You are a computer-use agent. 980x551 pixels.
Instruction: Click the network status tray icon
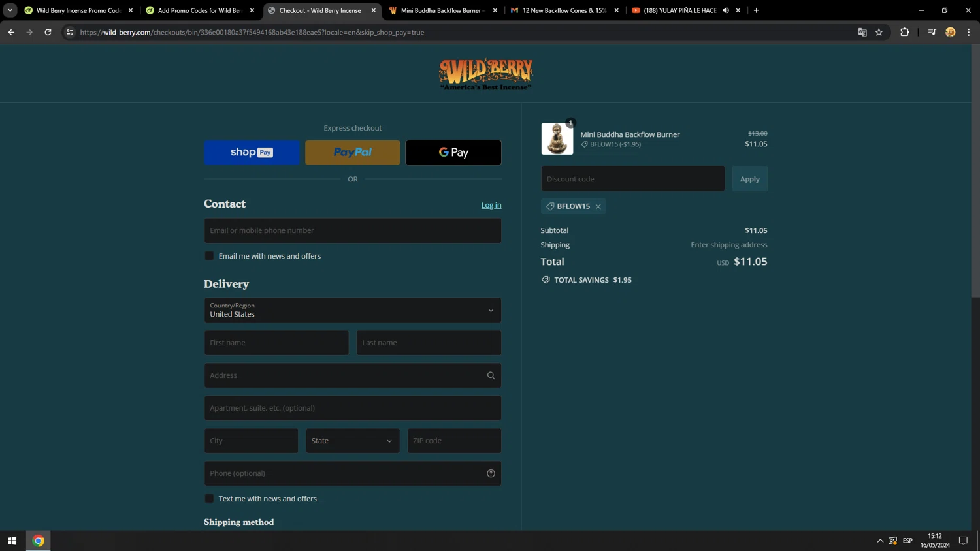click(x=892, y=541)
